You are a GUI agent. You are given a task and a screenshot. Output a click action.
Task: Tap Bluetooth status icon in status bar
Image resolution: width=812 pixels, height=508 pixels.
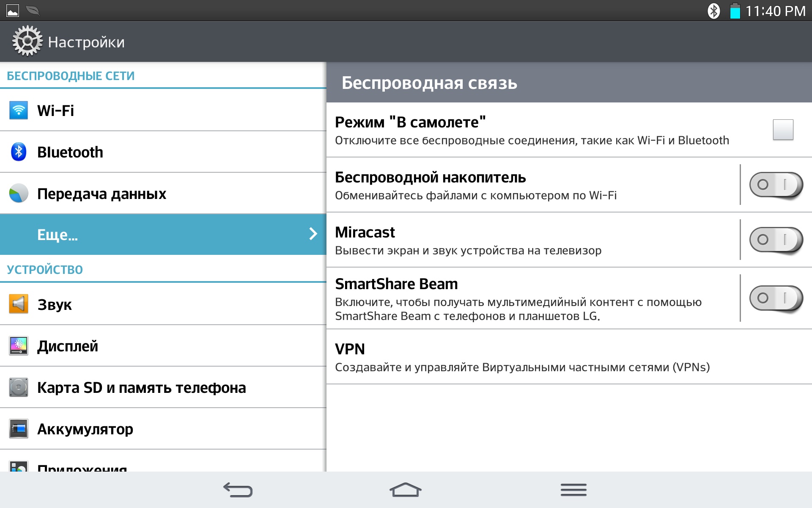click(x=713, y=11)
